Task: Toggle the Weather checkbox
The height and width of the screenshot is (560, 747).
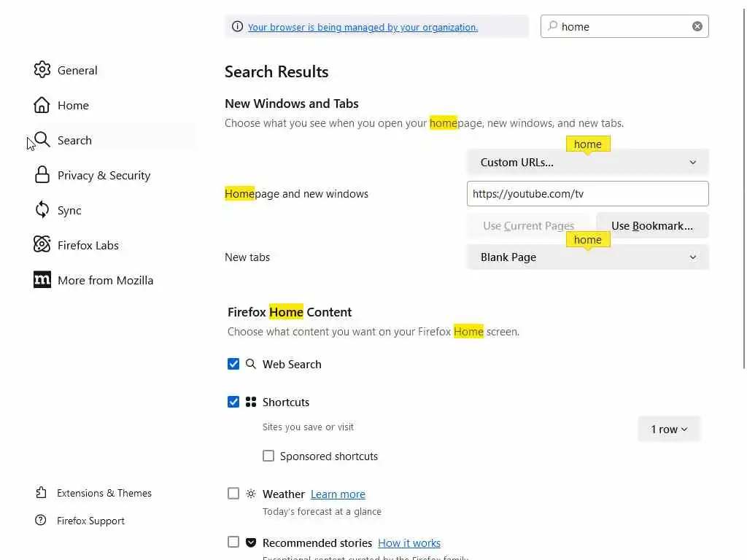Action: pos(233,494)
